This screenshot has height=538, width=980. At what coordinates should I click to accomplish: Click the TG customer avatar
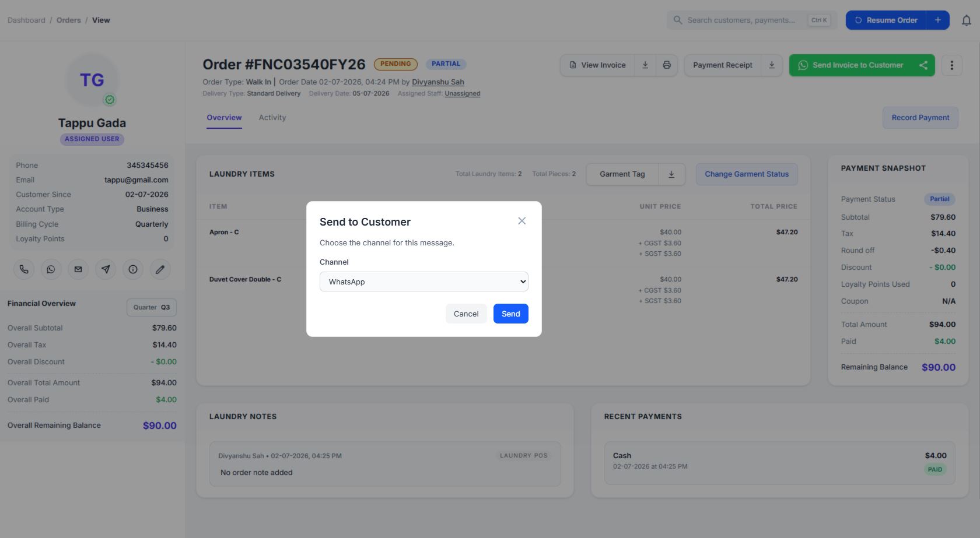tap(92, 80)
